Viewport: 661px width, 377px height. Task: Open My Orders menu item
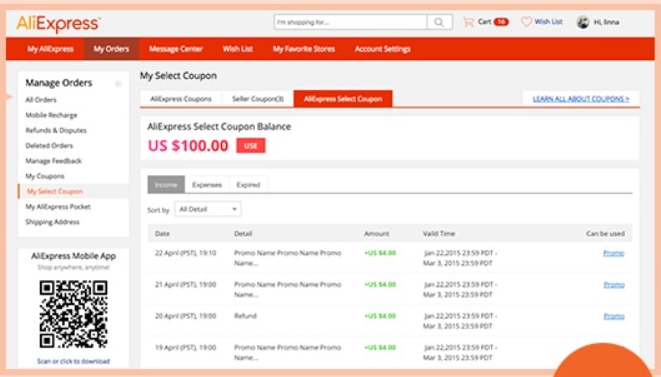click(111, 49)
